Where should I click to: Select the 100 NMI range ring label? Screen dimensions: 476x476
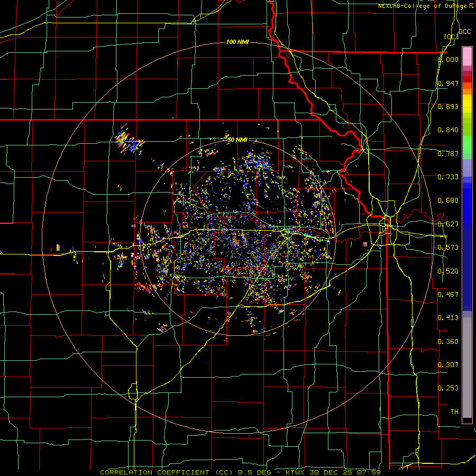[237, 42]
